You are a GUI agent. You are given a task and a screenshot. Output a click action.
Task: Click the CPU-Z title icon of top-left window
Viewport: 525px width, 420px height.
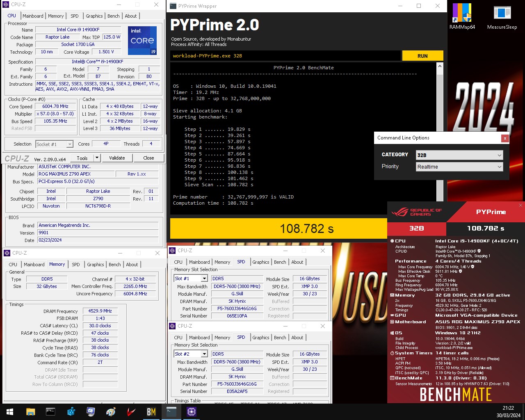[7, 5]
